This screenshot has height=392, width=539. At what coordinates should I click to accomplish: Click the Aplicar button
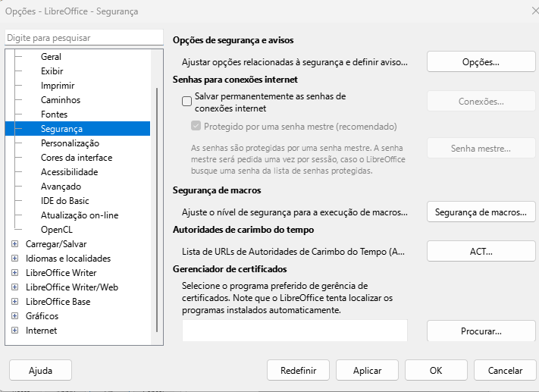[x=367, y=370]
